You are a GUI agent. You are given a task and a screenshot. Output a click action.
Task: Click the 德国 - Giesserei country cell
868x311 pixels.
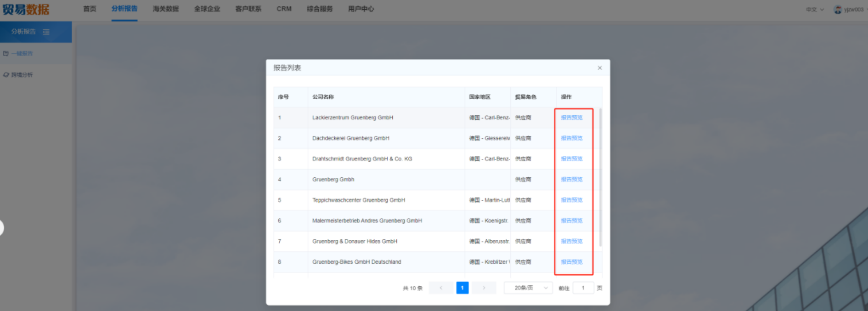490,138
